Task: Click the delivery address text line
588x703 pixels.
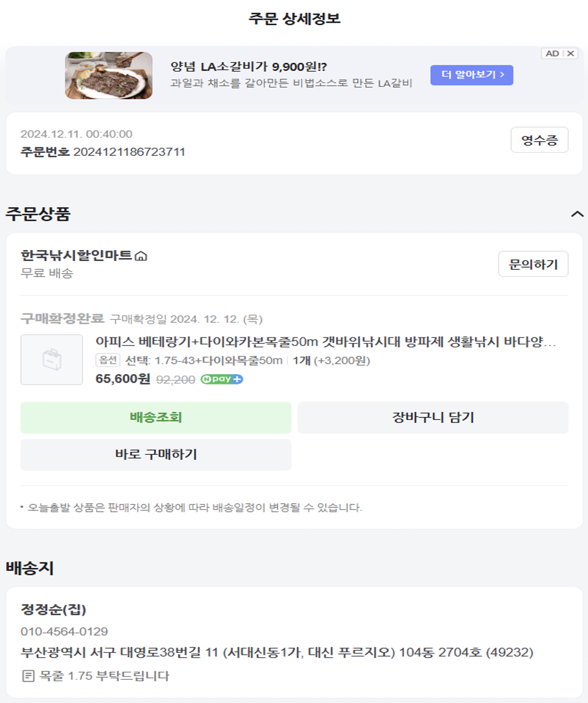Action: (277, 652)
